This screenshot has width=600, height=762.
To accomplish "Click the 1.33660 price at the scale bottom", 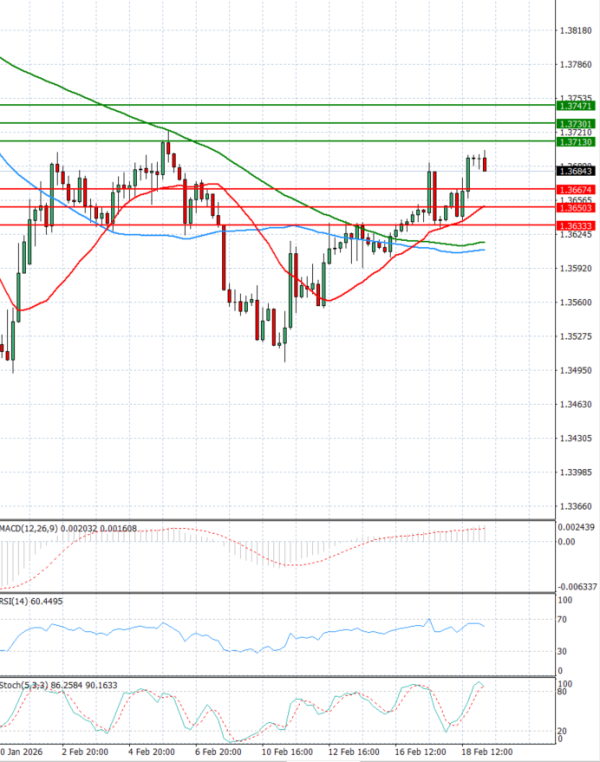I will pos(577,506).
